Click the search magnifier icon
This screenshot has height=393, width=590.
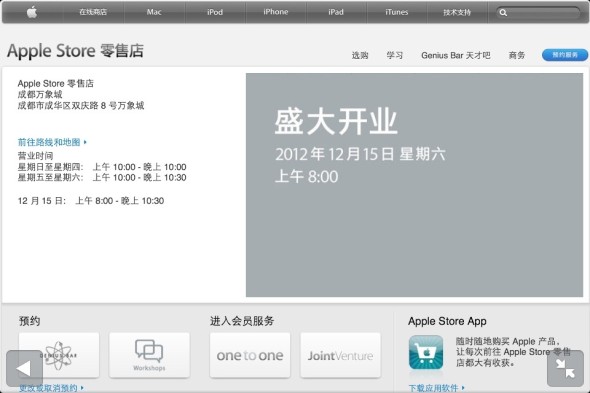coord(503,13)
